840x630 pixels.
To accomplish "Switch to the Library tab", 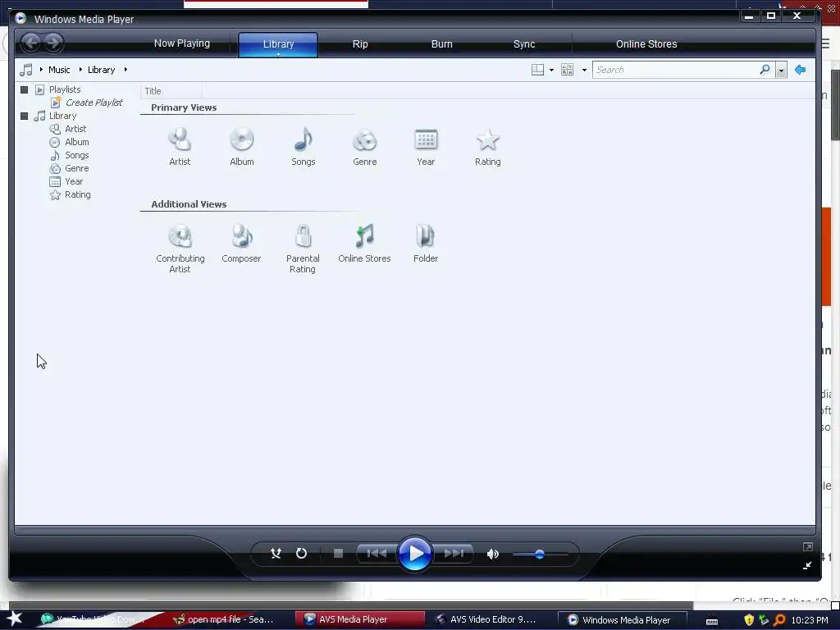I will pos(278,43).
